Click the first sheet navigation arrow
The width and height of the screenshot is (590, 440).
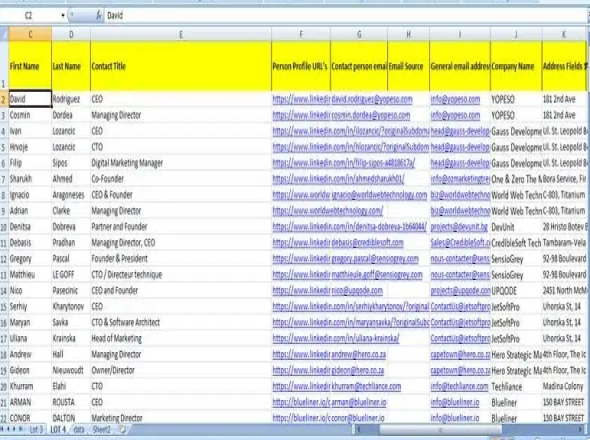[3, 429]
